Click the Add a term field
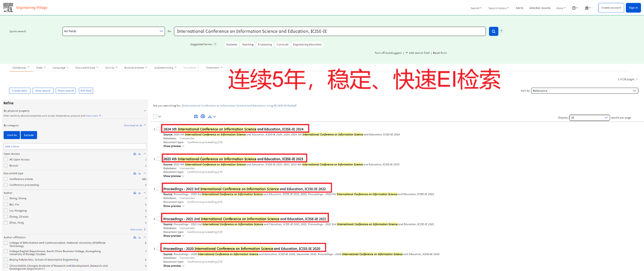 [x=75, y=146]
